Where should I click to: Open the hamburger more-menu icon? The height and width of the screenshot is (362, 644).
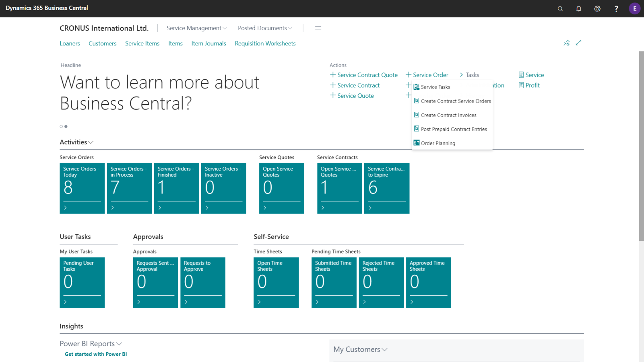tap(318, 28)
